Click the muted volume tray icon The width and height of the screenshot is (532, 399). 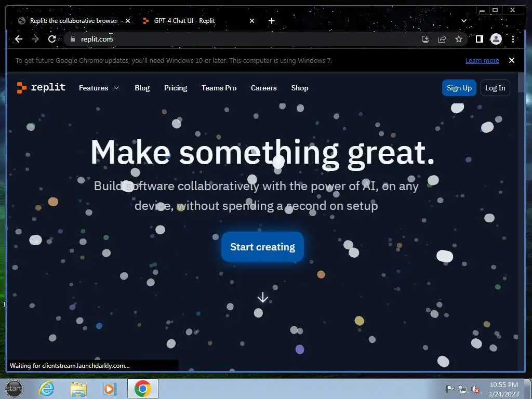tap(475, 389)
